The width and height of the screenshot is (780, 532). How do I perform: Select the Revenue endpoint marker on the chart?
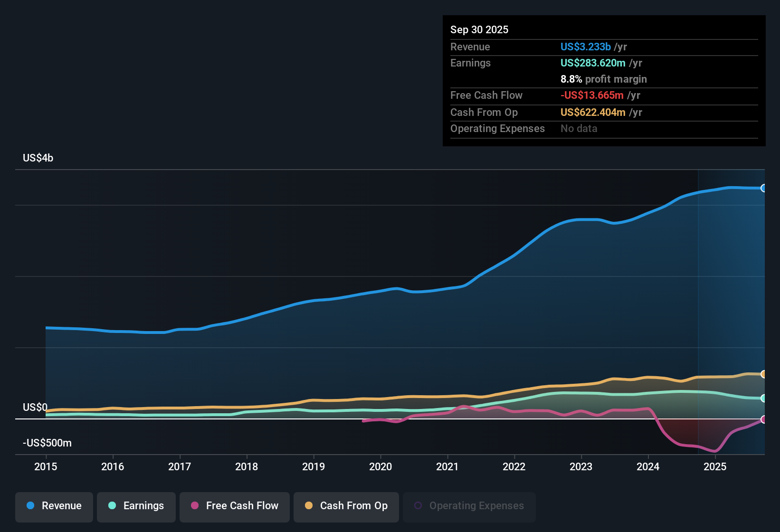tap(763, 188)
